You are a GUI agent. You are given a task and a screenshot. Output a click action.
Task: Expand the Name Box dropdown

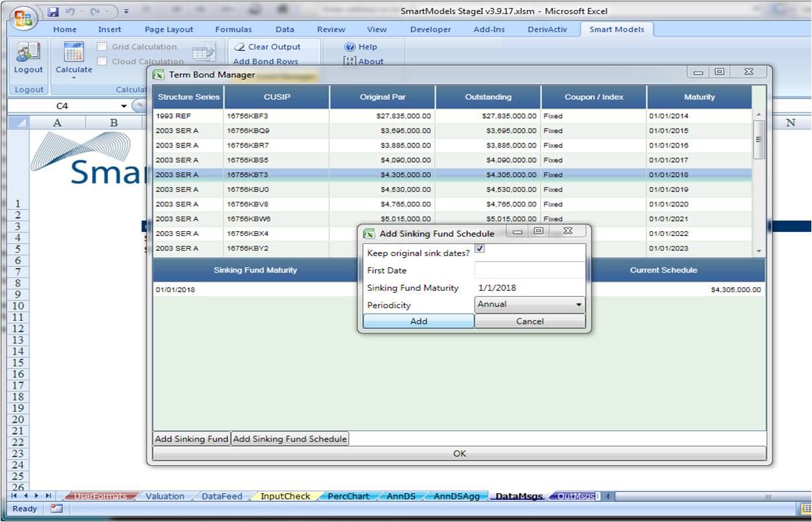(x=123, y=106)
